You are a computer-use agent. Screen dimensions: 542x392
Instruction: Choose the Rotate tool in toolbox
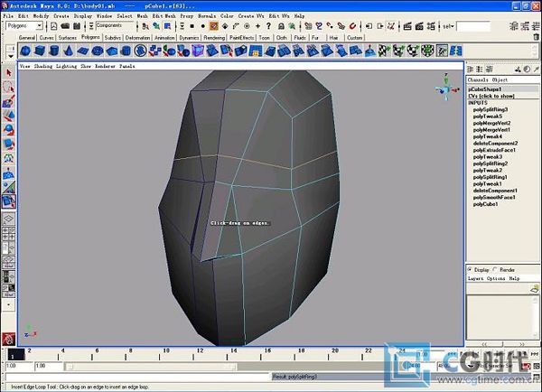click(9, 130)
